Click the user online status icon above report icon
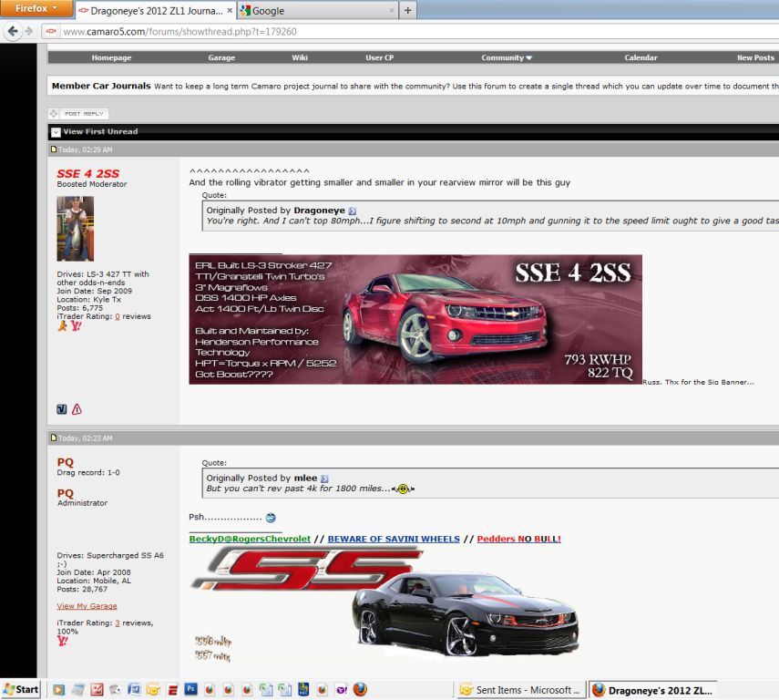Screen dimensions: 779x700 point(61,409)
